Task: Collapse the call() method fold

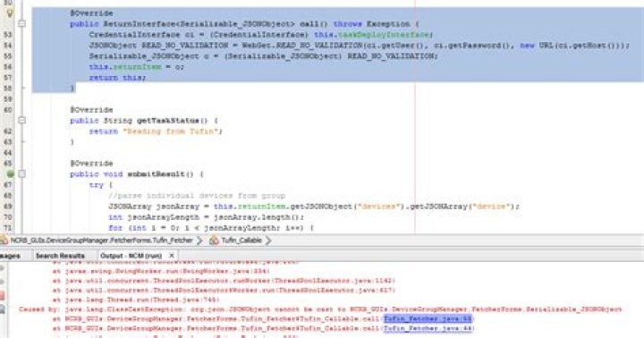Action: coord(21,24)
